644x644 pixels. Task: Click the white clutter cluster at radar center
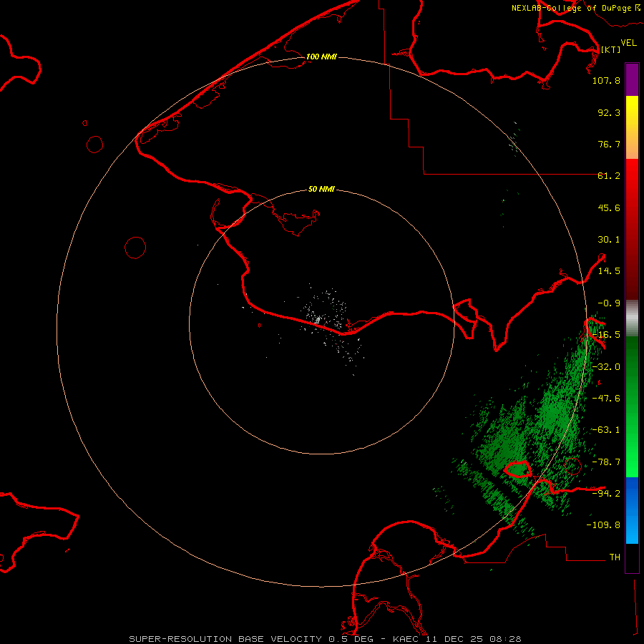click(317, 320)
